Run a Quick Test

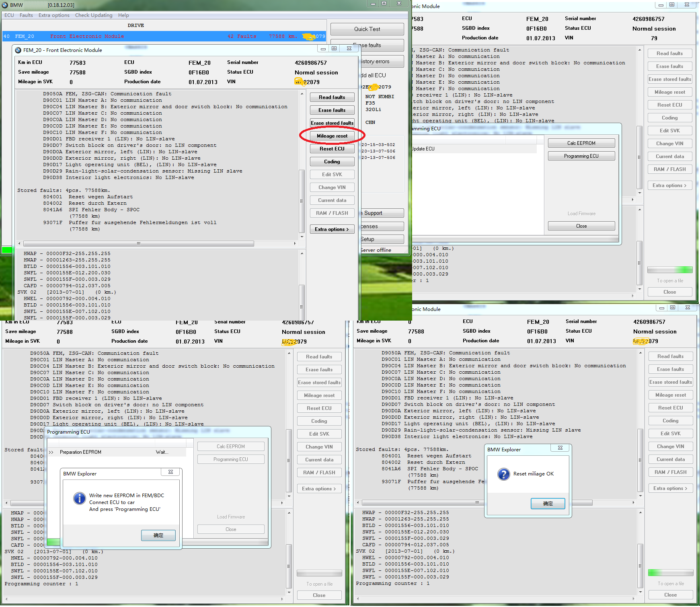367,29
